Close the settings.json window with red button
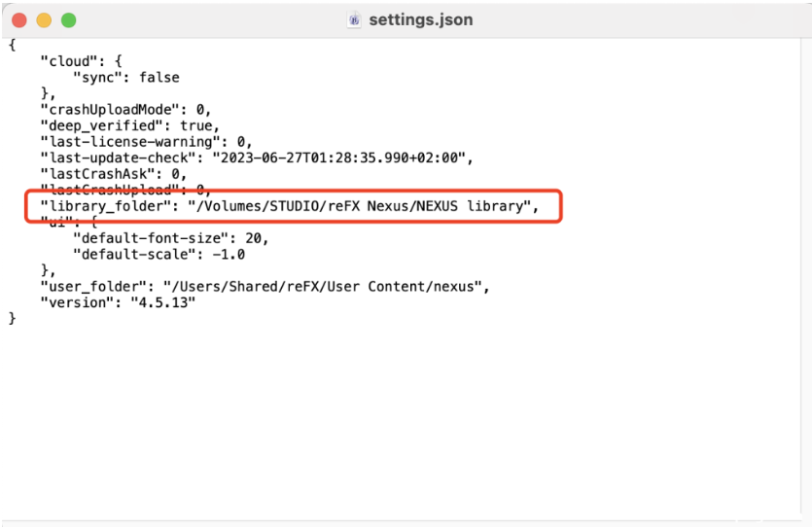The height and width of the screenshot is (527, 812). pos(19,19)
